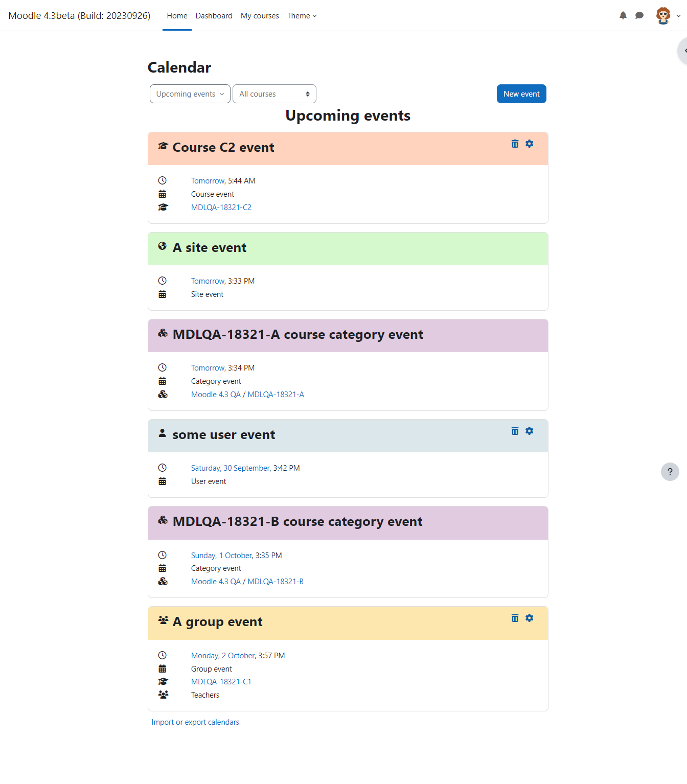Open the notifications bell

(x=623, y=15)
